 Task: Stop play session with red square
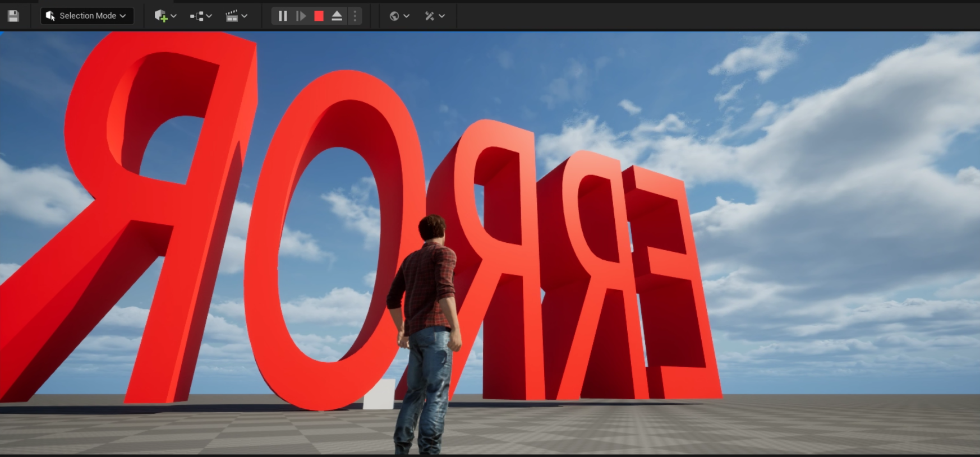[319, 16]
